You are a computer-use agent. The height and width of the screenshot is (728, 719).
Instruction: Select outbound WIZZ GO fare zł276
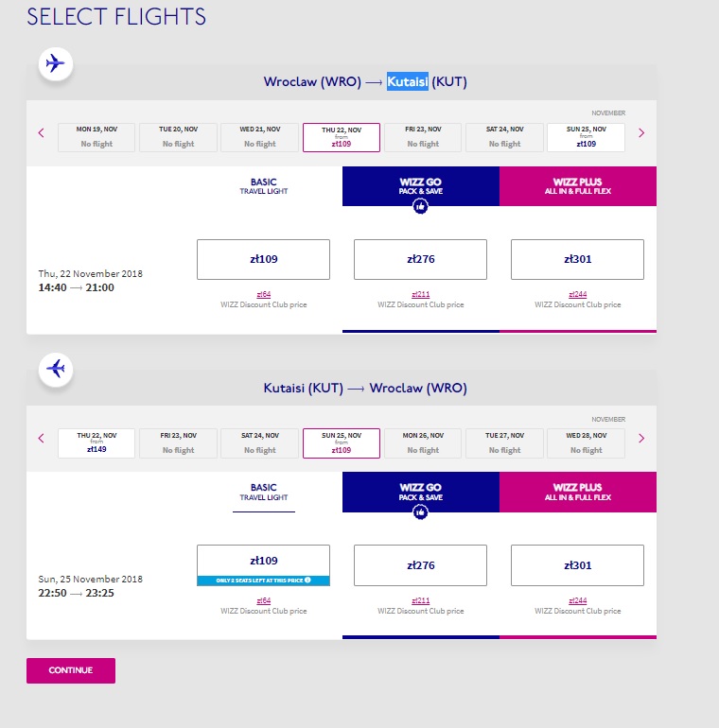tap(420, 260)
